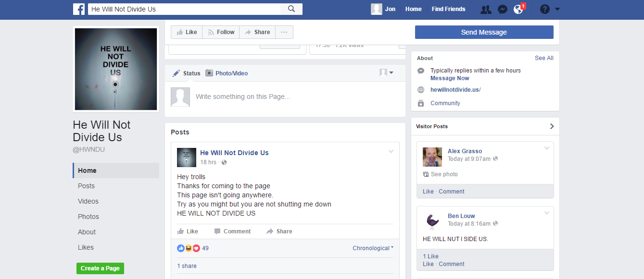The image size is (644, 279).
Task: Comment on Ben Louw's visitor post
Action: [452, 264]
